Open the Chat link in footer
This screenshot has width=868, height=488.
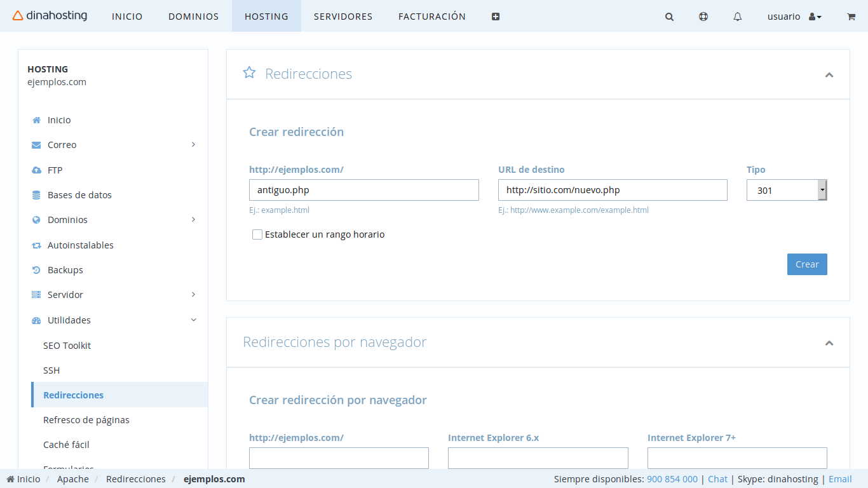point(717,479)
